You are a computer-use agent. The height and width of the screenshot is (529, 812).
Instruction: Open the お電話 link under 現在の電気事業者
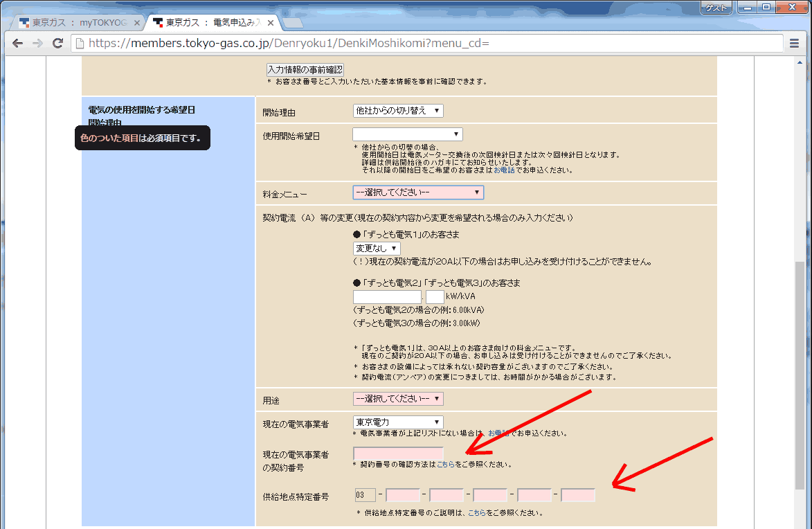tap(498, 433)
